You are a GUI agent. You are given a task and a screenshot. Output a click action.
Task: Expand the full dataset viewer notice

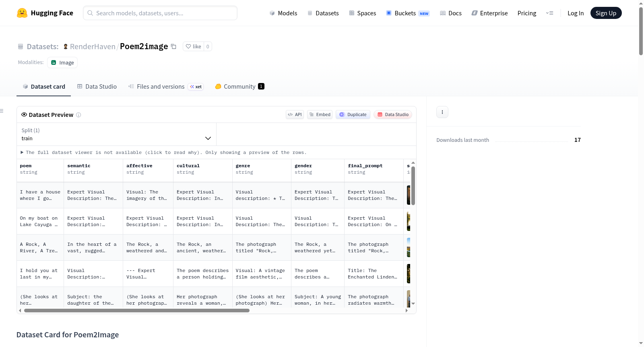163,152
